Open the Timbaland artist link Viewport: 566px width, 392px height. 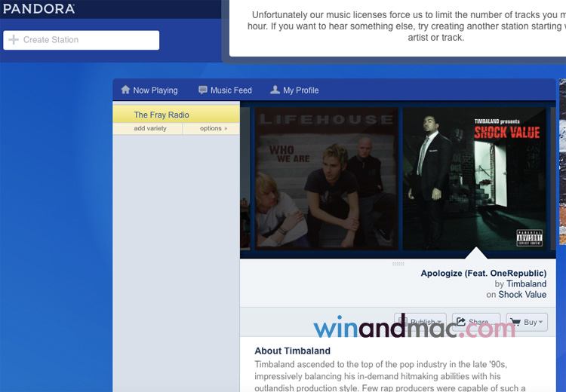(526, 284)
